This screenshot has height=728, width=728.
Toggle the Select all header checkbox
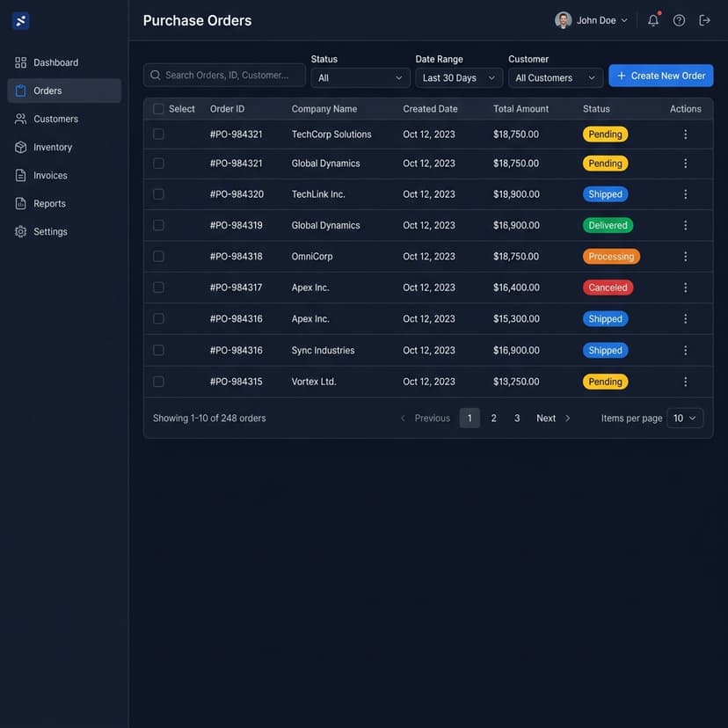pos(158,109)
